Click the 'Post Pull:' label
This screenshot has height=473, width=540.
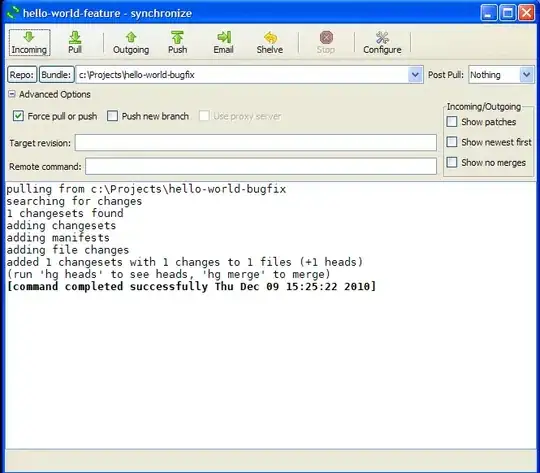click(446, 75)
